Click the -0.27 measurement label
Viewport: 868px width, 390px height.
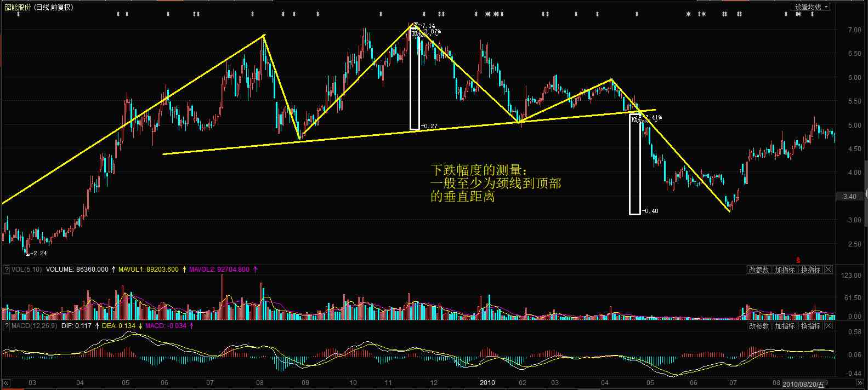429,127
